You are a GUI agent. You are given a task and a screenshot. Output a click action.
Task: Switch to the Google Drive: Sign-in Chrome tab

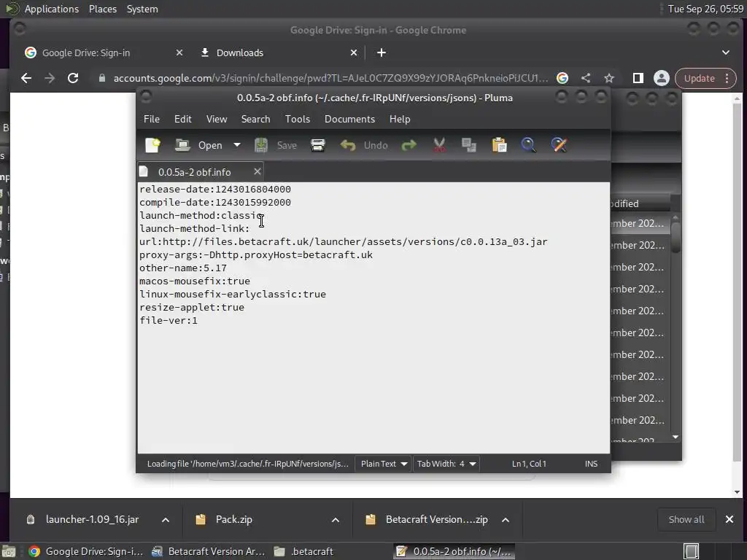point(86,52)
